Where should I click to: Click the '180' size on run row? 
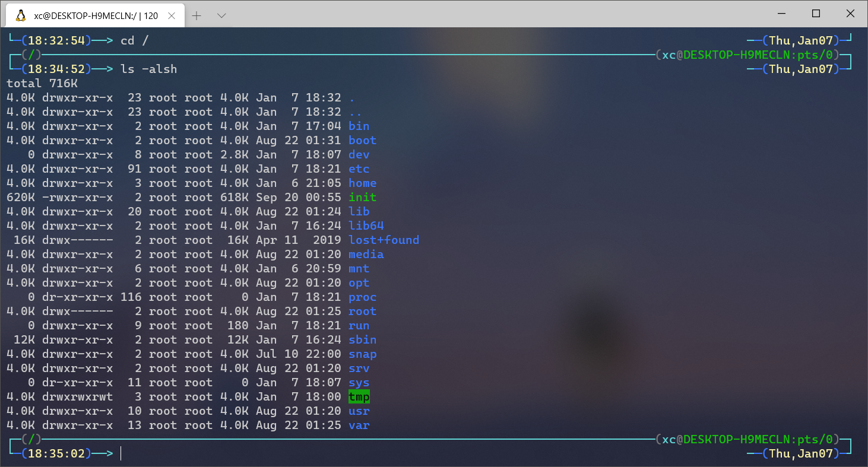tap(237, 325)
